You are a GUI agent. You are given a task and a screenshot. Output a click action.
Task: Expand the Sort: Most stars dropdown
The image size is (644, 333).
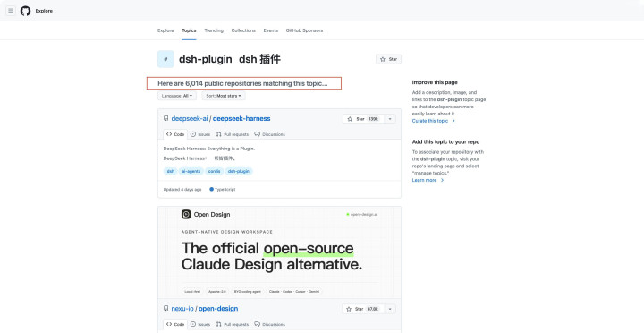(x=224, y=96)
